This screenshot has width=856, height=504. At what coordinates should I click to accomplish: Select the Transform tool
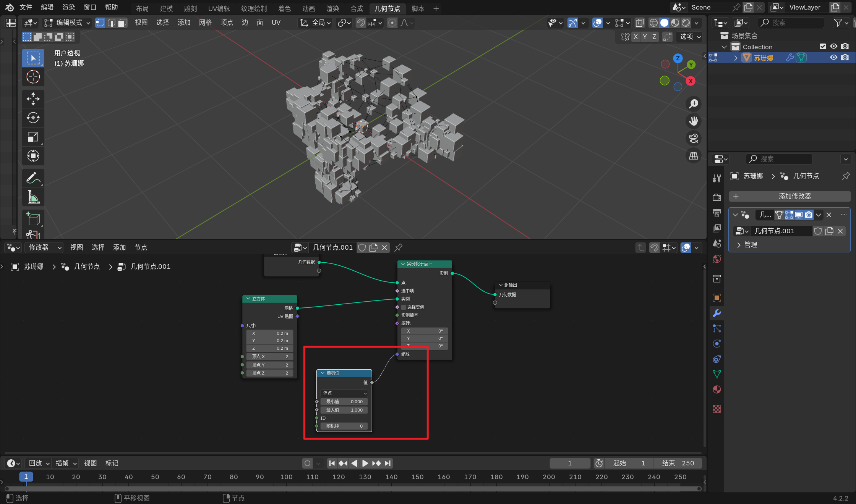33,156
